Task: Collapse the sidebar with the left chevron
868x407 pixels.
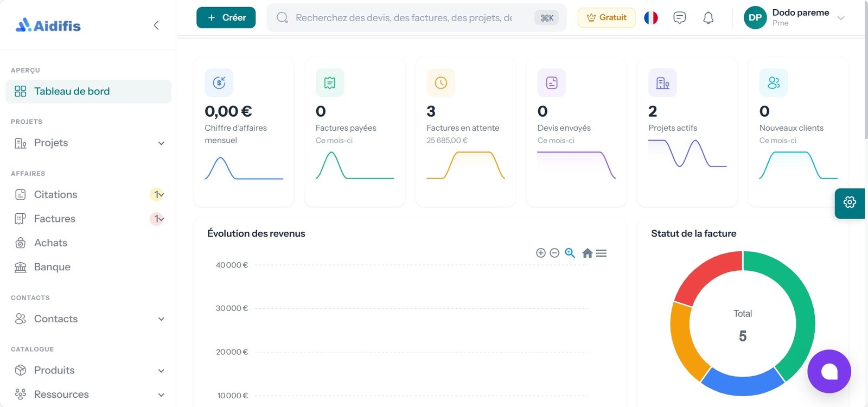Action: tap(156, 26)
